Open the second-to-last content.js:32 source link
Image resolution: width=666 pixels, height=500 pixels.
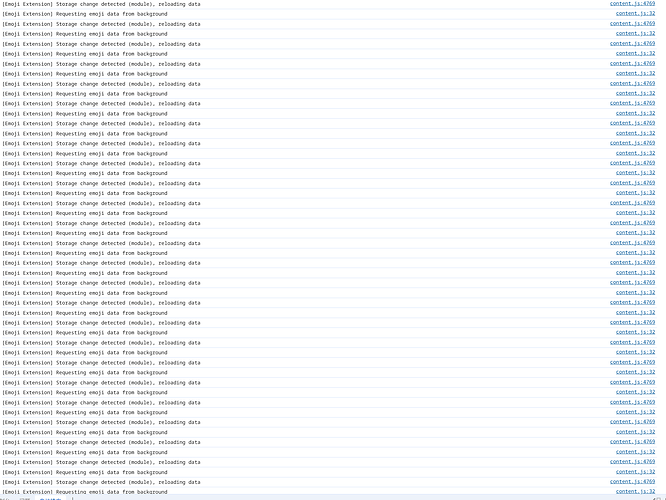635,472
